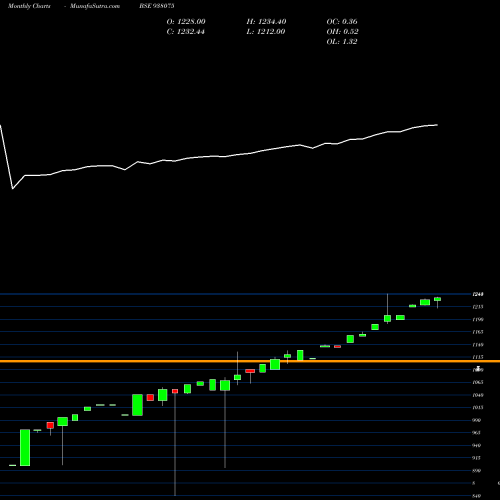
Task: Click the latest green candle near 1240
Action: [x=437, y=299]
